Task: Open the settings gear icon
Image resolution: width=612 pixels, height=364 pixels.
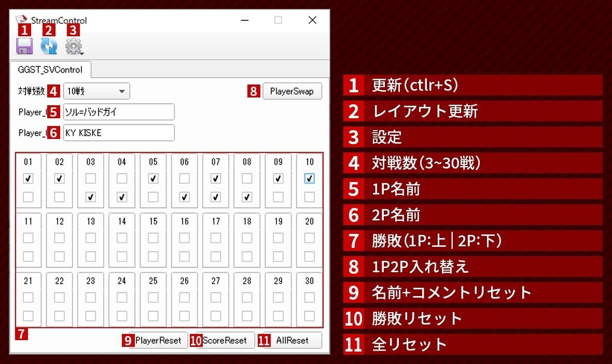Action: (74, 47)
